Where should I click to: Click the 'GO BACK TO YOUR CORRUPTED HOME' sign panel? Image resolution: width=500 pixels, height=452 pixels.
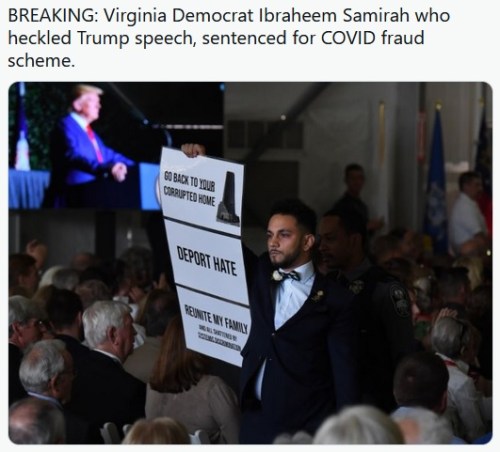click(x=202, y=192)
